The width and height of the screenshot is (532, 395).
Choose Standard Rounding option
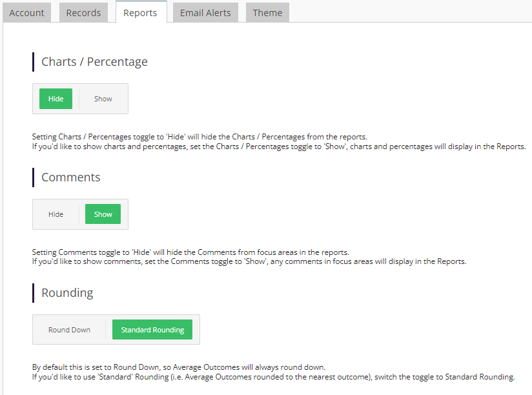(152, 330)
